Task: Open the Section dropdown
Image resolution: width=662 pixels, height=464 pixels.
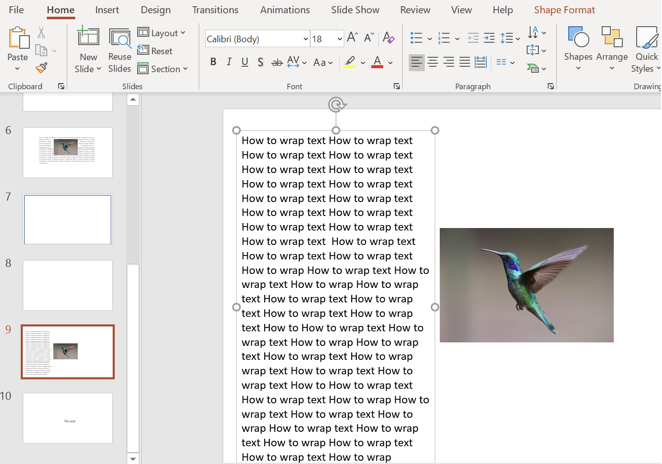Action: tap(163, 68)
